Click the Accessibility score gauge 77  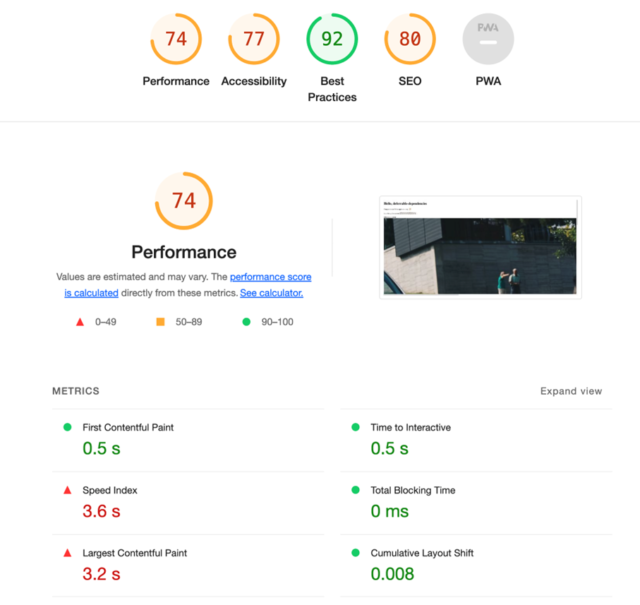pos(254,40)
